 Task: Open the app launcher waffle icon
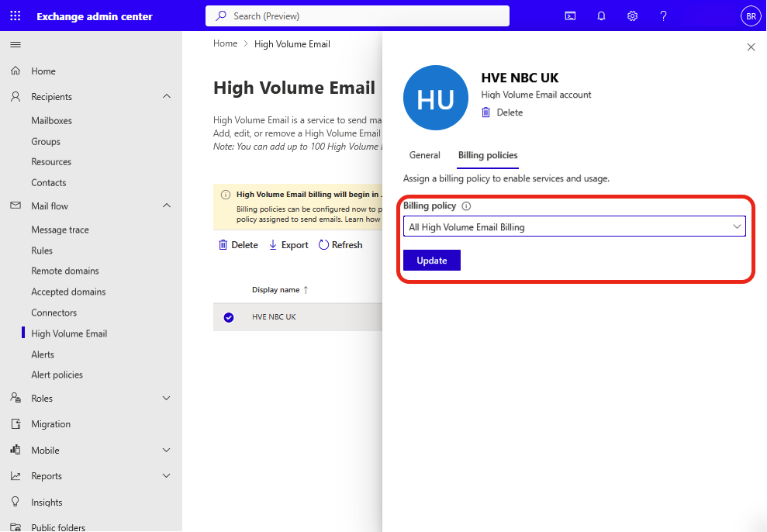pos(16,16)
